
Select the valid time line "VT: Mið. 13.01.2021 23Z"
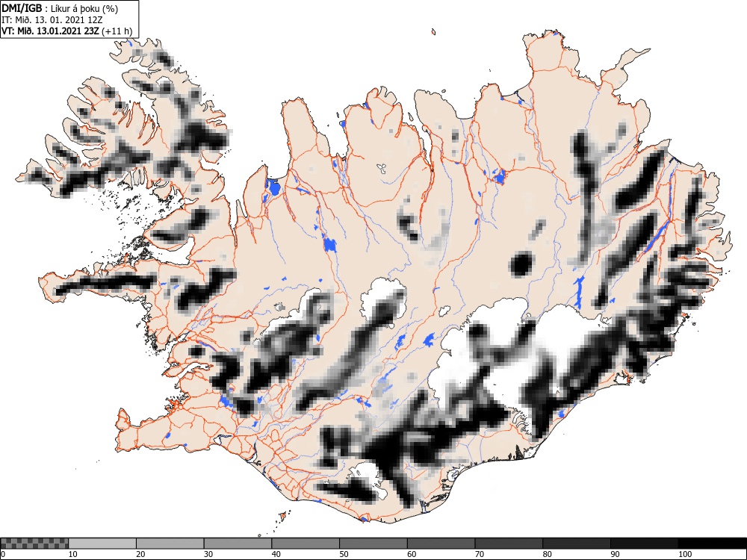pos(51,31)
